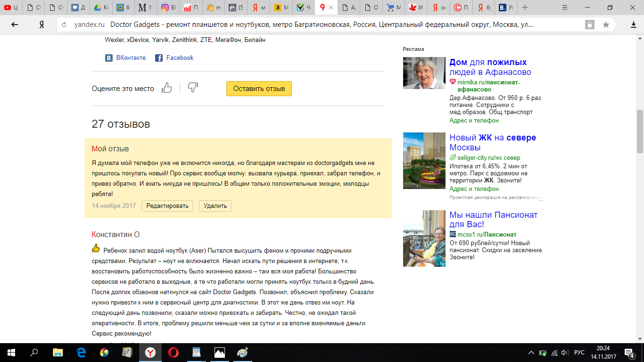Click the page vertical scrollbar thumb

[x=640, y=131]
